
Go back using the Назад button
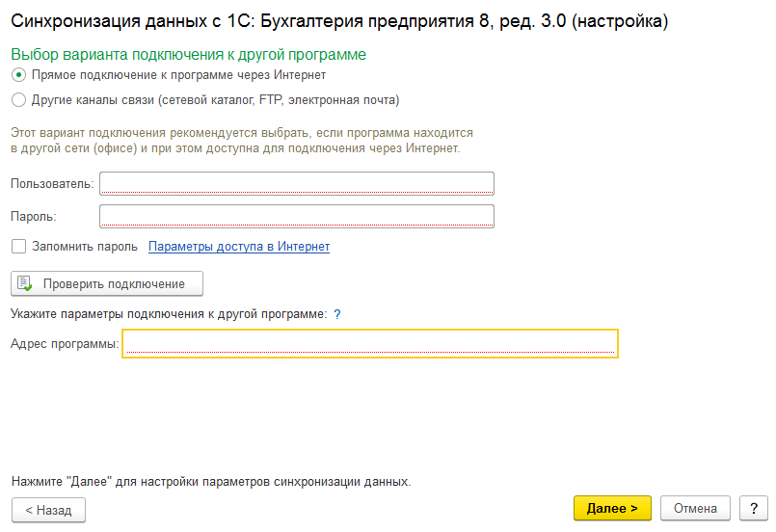[48, 510]
